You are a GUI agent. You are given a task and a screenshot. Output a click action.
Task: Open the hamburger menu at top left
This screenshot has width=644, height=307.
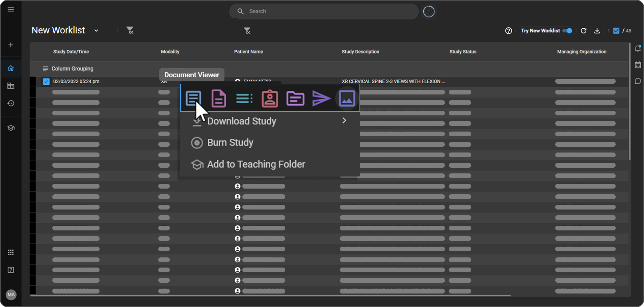tap(11, 9)
